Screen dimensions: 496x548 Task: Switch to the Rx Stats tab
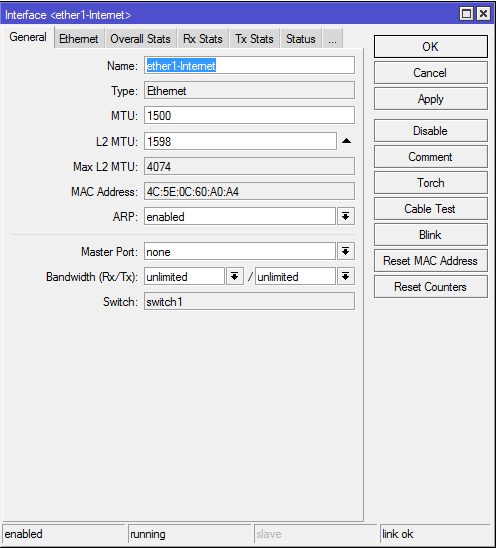[x=203, y=39]
